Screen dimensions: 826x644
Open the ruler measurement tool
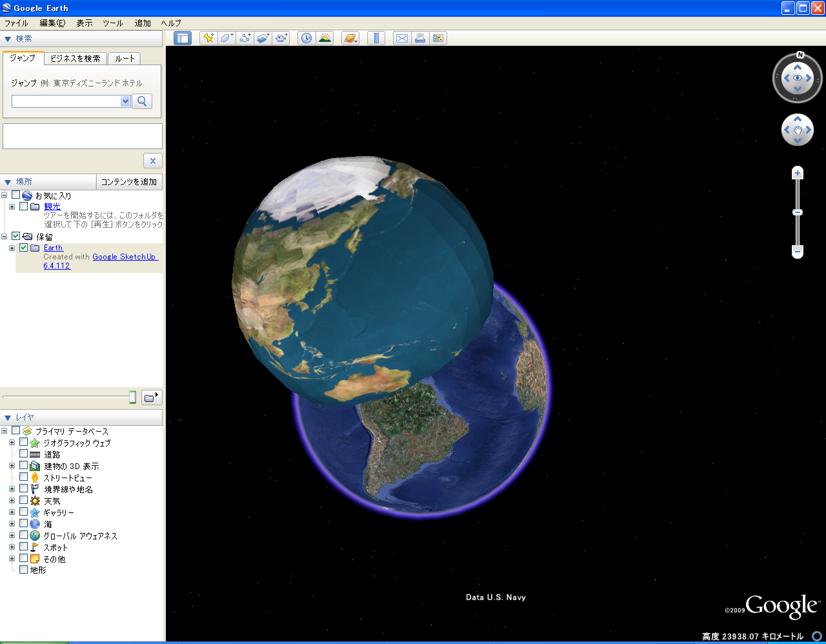click(376, 38)
